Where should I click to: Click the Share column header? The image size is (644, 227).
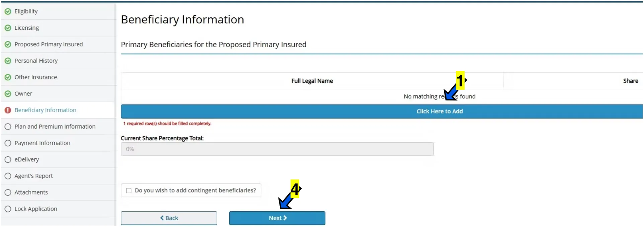click(631, 81)
